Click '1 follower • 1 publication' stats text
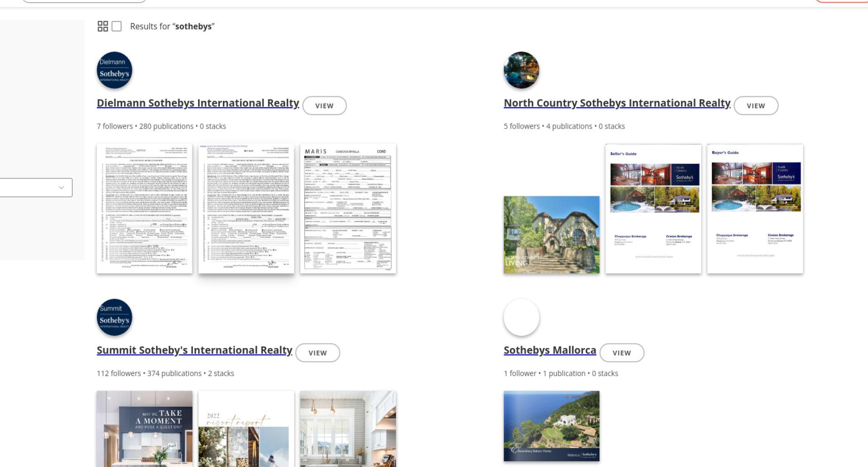Viewport: 868px width, 467px height. point(561,373)
